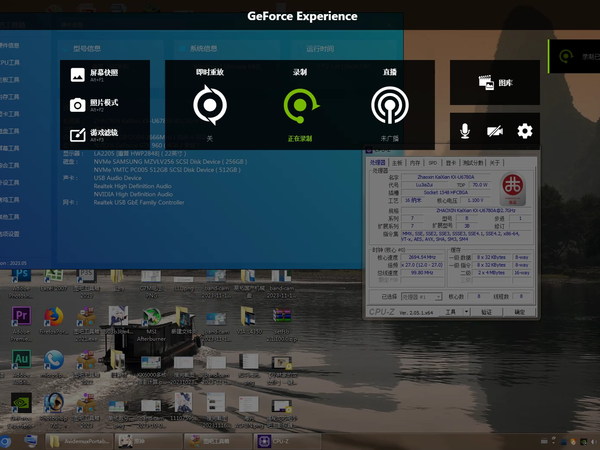Screen dimensions: 600x450
Task: Open the 图库 gallery
Action: [495, 82]
